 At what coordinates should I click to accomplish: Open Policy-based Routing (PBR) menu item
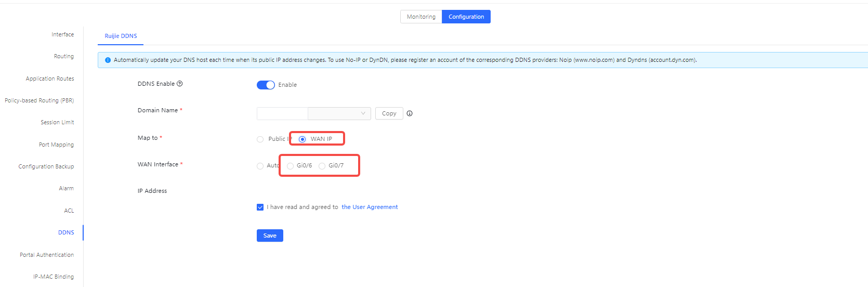pyautogui.click(x=40, y=100)
